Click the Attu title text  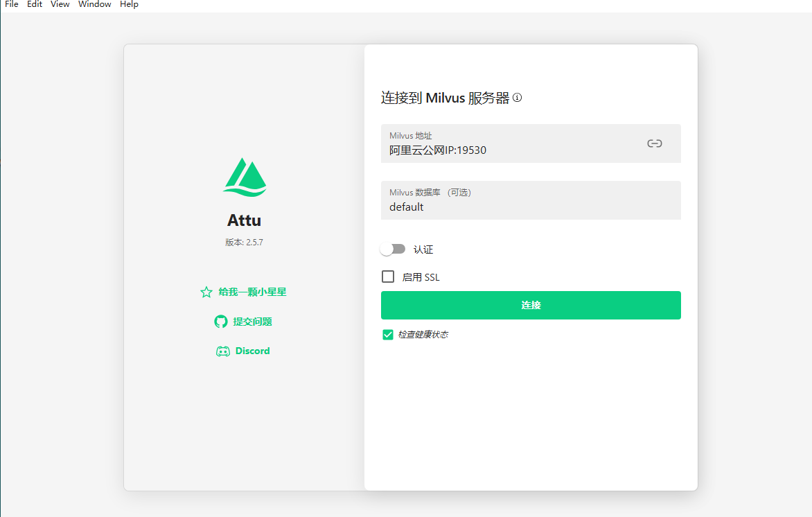244,220
